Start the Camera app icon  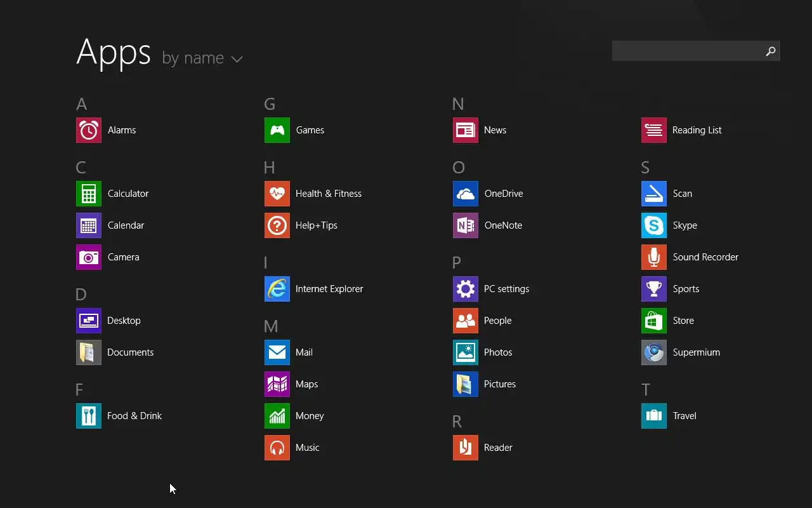(89, 257)
